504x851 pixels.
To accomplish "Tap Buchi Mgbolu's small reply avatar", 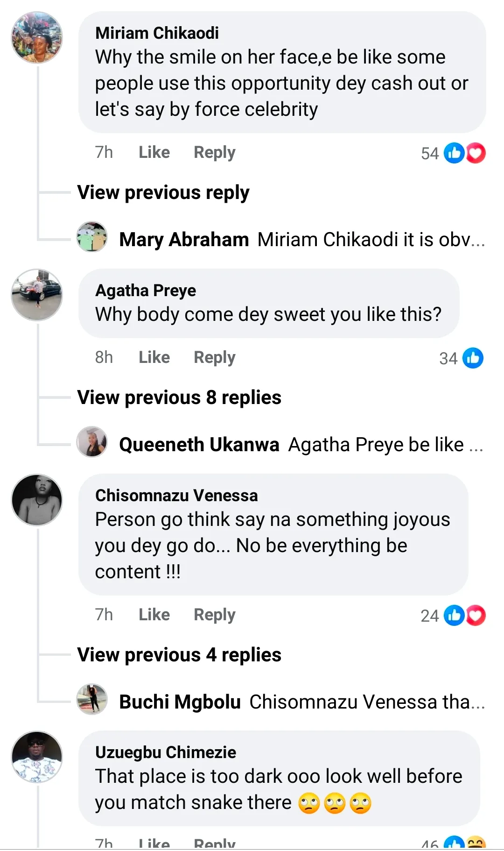I will pos(92,699).
